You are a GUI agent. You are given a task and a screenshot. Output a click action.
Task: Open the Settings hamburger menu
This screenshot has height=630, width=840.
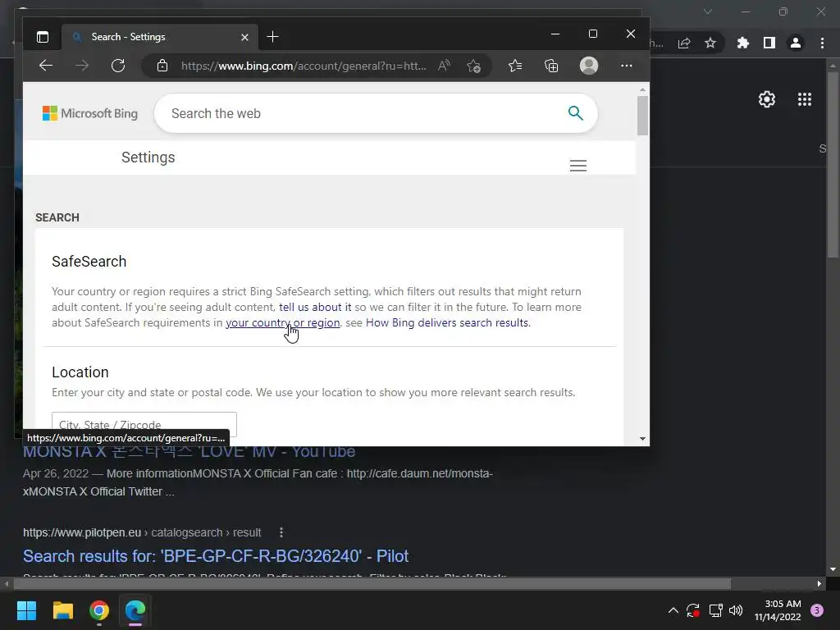click(x=578, y=166)
